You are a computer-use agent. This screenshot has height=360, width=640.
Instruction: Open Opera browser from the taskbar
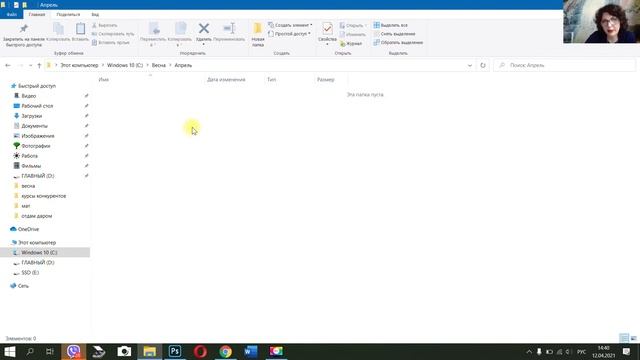pyautogui.click(x=200, y=351)
